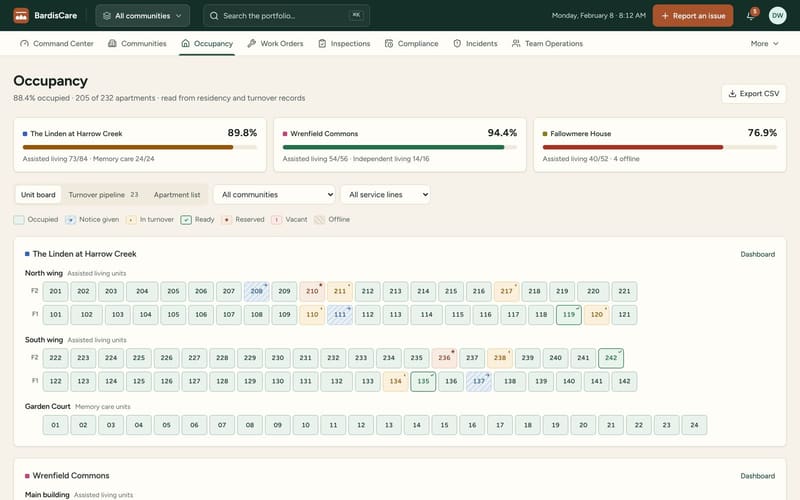Select the Turnover pipeline view
800x500 pixels.
click(103, 194)
